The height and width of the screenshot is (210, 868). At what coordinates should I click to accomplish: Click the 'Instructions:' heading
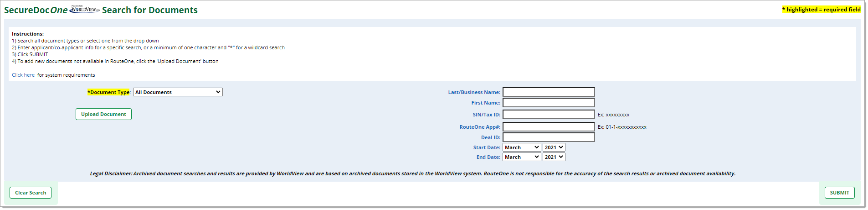[x=28, y=34]
